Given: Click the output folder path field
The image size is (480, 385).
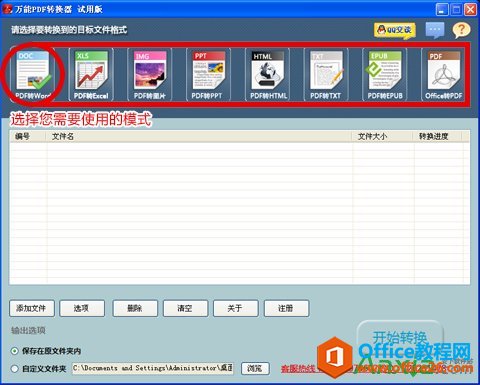Looking at the screenshot, I should [153, 368].
